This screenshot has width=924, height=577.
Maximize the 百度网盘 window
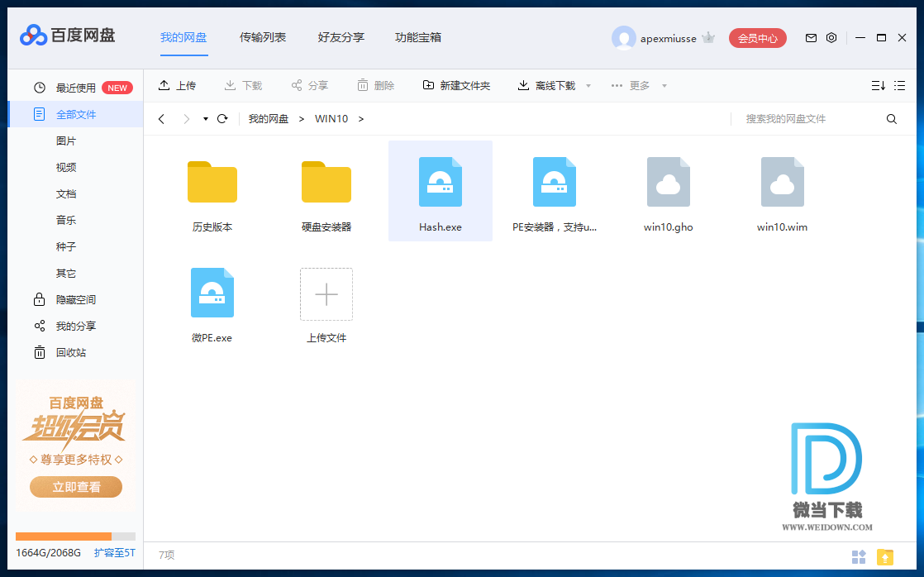tap(881, 38)
